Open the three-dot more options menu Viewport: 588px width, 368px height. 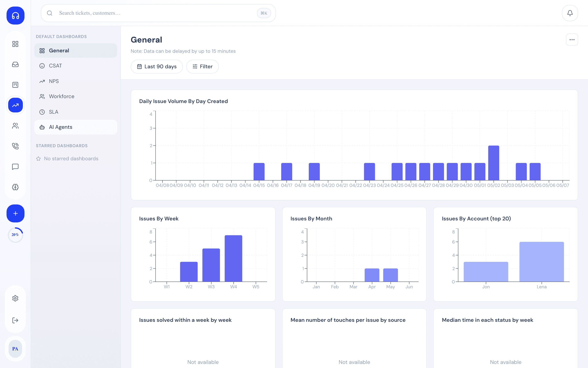572,40
